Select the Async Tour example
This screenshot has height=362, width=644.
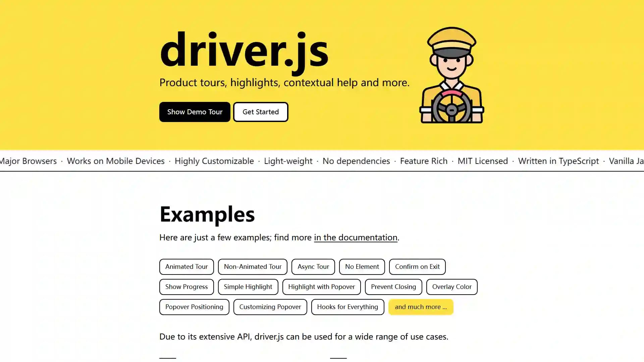coord(313,266)
